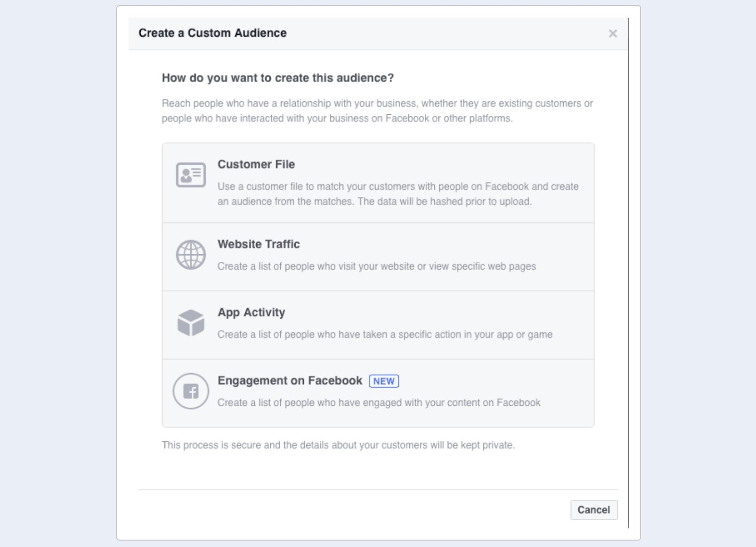Image resolution: width=756 pixels, height=547 pixels.
Task: Click the App Activity cube icon
Action: click(x=190, y=323)
